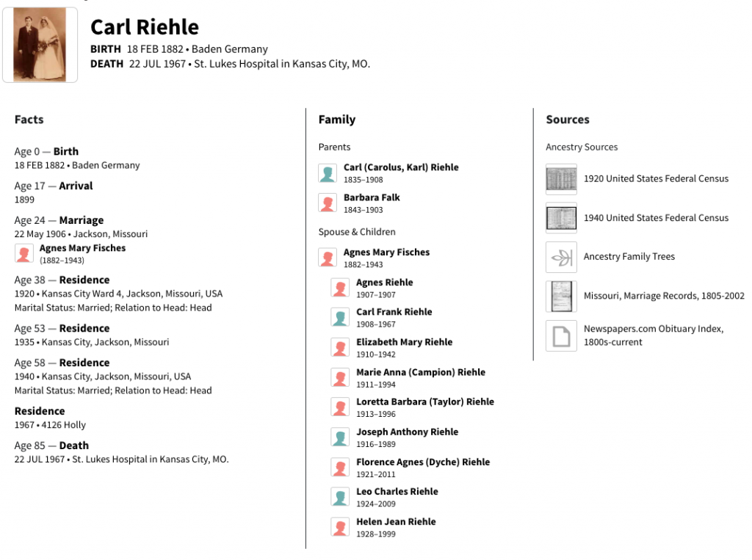Click the Ancestry Family Trees leaf icon

561,257
